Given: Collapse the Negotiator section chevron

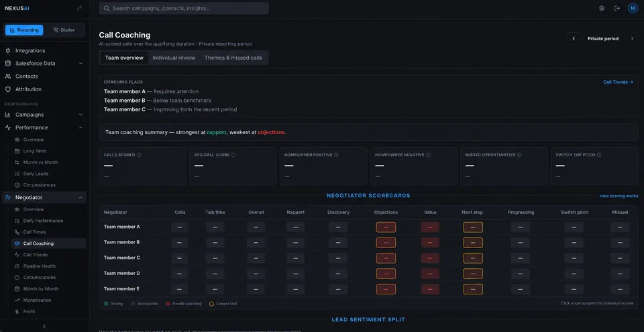Looking at the screenshot, I should [80, 197].
